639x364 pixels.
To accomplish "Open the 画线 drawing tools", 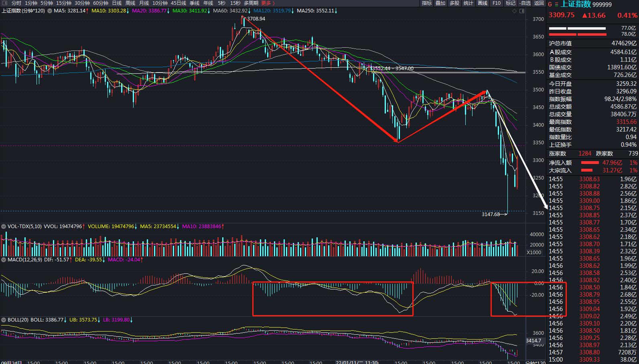I will (x=482, y=3).
